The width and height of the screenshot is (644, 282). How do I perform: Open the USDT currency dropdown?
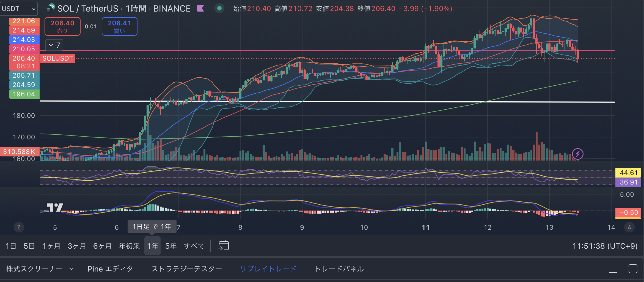19,9
